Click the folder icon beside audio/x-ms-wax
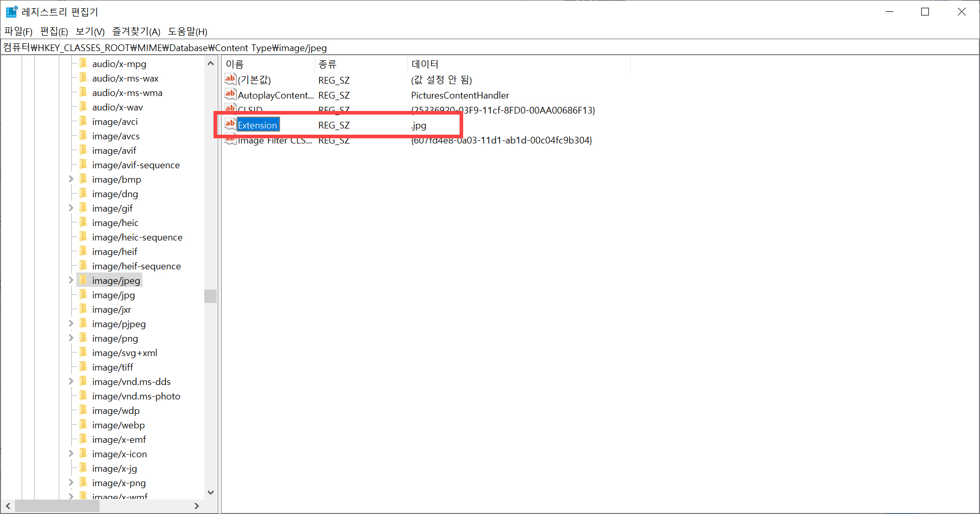The image size is (980, 514). pos(83,78)
